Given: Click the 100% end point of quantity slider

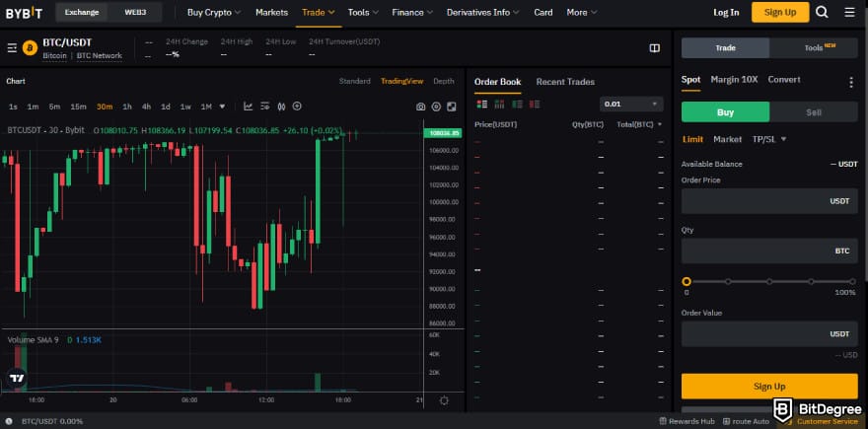Looking at the screenshot, I should tap(852, 282).
